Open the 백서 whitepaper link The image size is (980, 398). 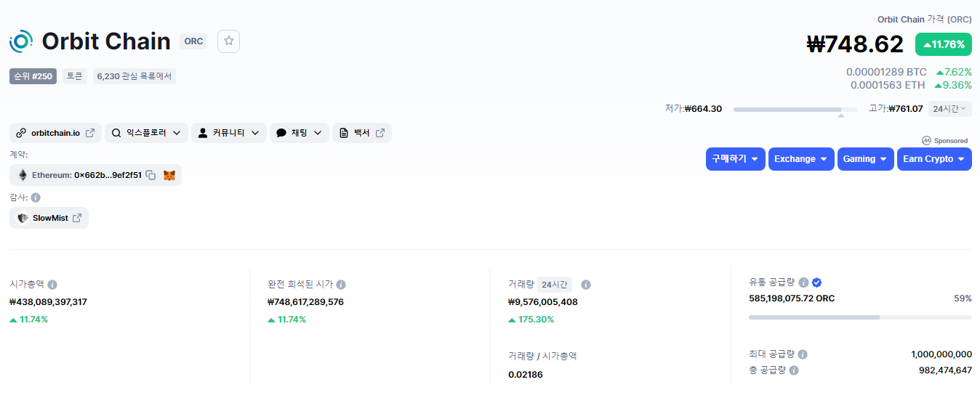pos(362,133)
